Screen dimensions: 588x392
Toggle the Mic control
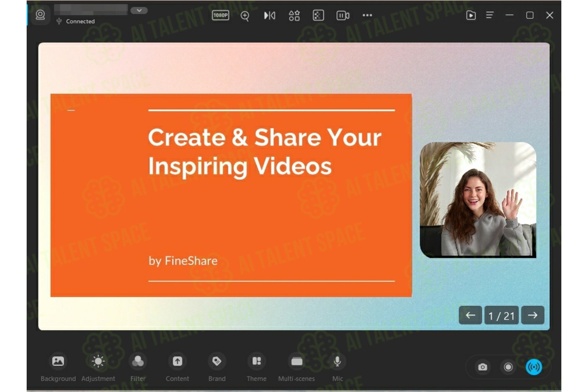(x=338, y=367)
